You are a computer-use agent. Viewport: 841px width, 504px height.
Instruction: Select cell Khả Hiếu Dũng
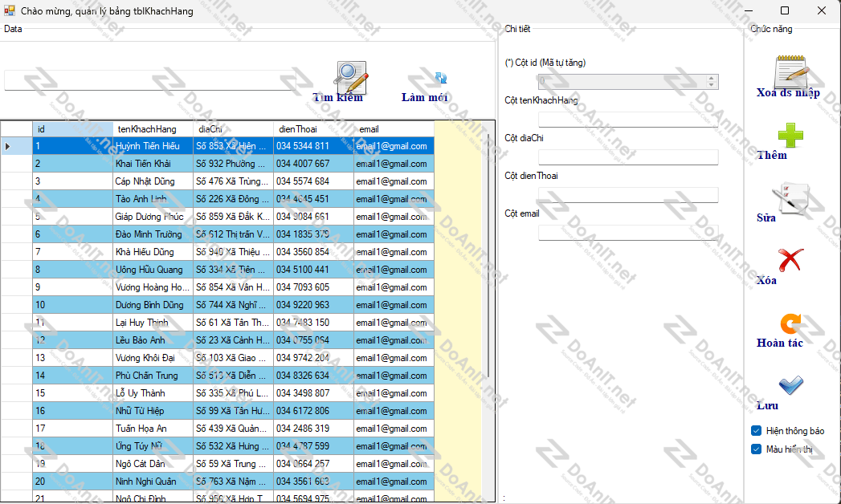point(153,252)
